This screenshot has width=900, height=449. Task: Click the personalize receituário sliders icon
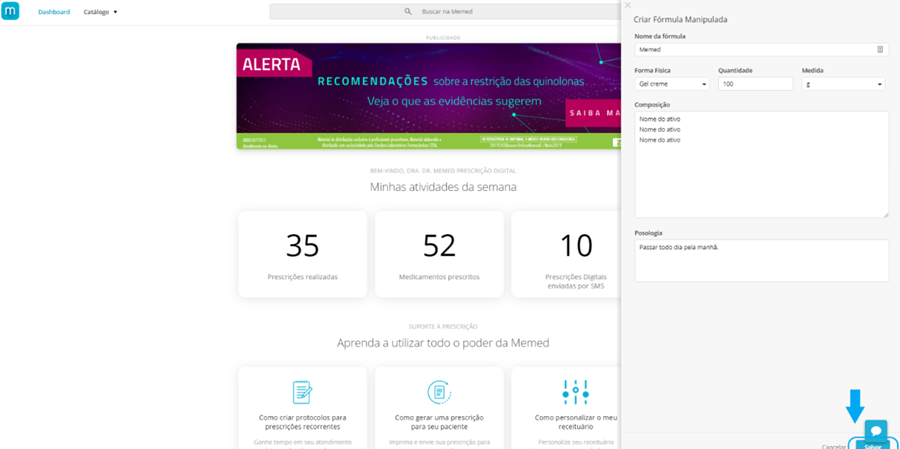point(575,392)
